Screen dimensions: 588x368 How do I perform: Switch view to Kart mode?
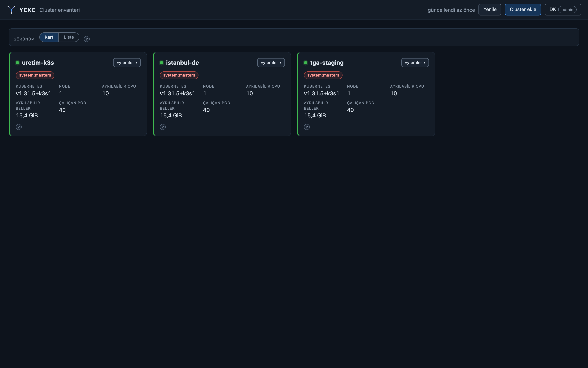(49, 37)
